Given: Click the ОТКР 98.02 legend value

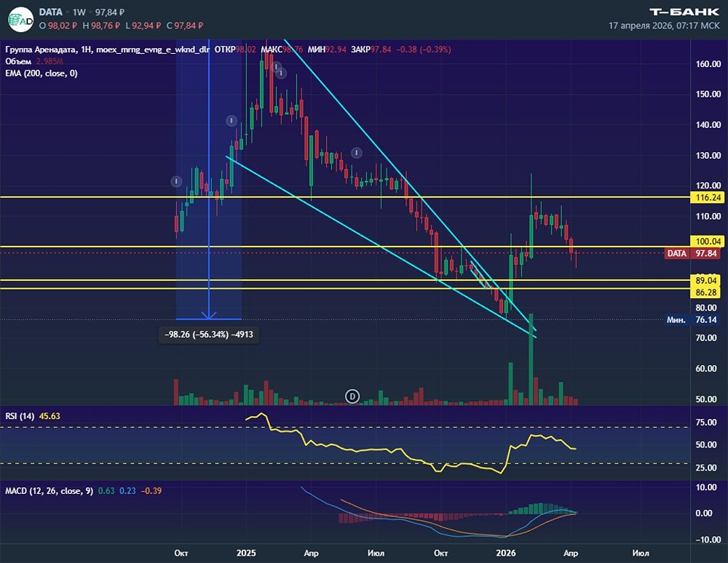Looking at the screenshot, I should [x=235, y=49].
